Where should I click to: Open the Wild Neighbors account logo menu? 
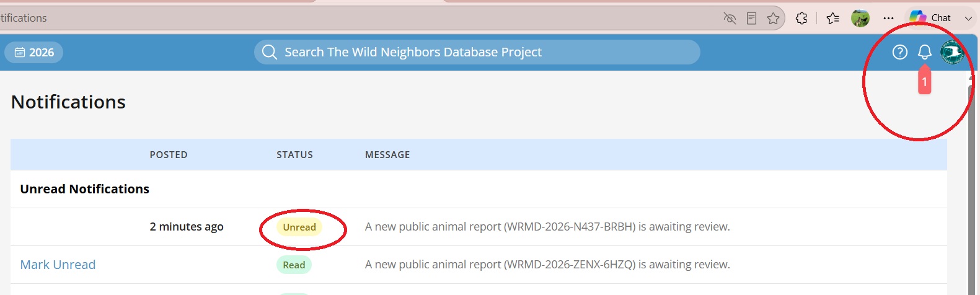click(952, 52)
